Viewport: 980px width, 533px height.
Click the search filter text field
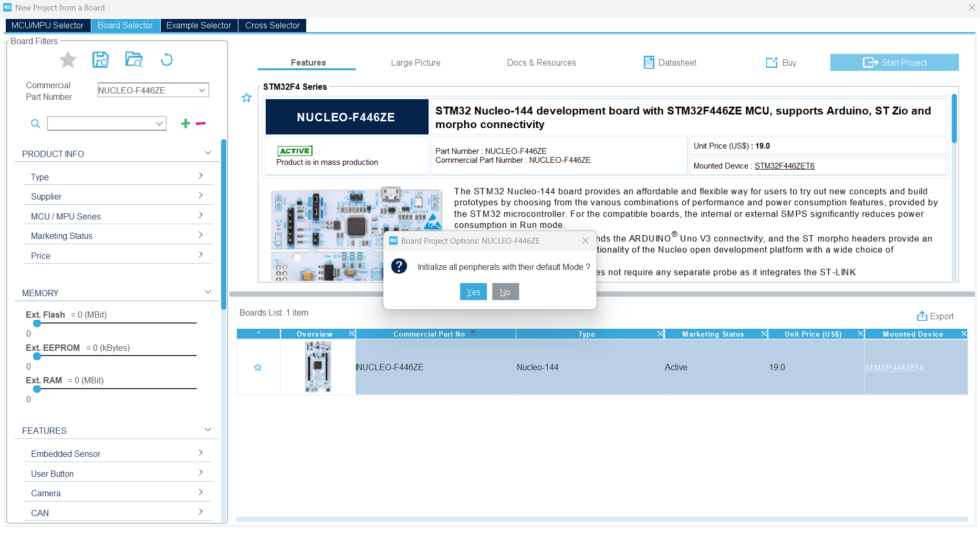click(101, 123)
